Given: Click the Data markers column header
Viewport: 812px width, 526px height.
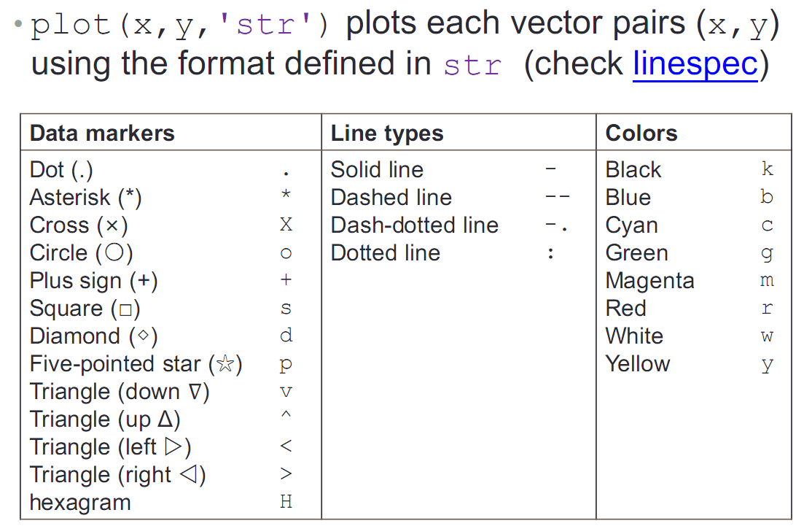Looking at the screenshot, I should tap(102, 134).
